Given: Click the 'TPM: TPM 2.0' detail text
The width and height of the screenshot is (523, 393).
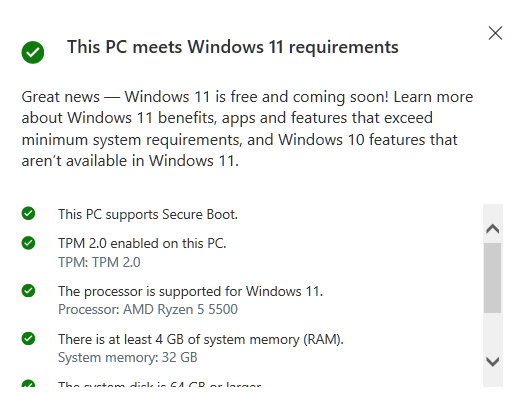Looking at the screenshot, I should [x=99, y=263].
